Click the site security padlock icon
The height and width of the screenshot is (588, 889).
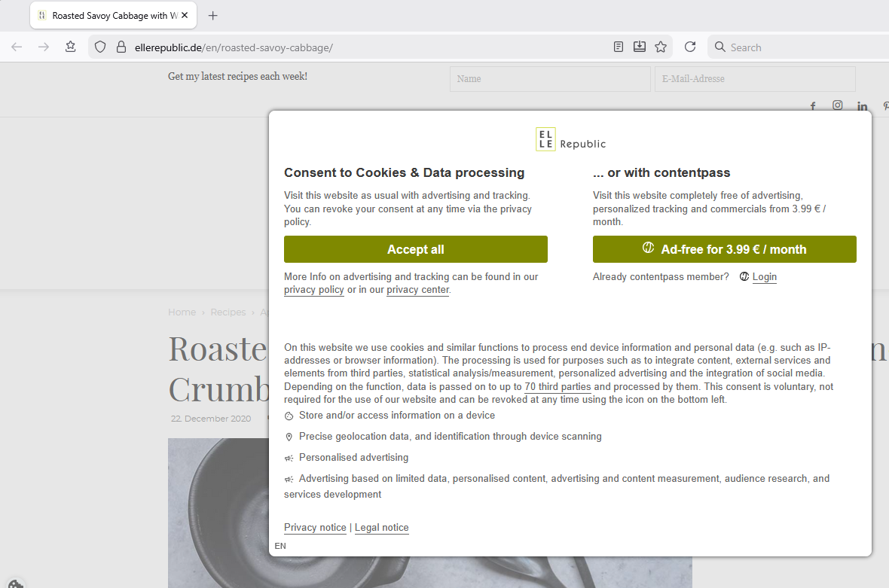coord(121,47)
